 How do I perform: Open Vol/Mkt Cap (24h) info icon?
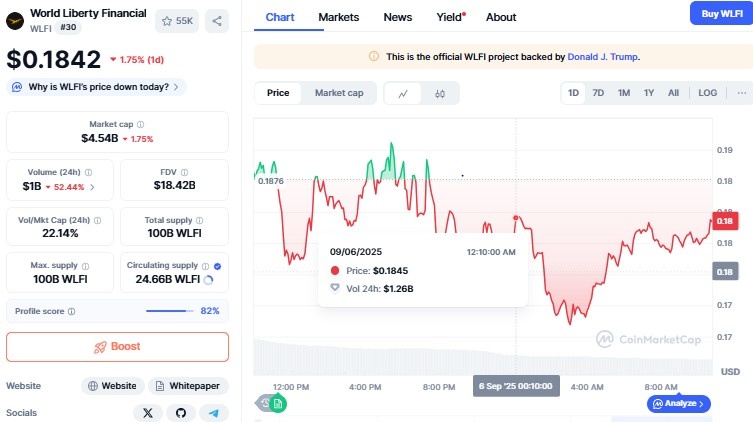97,220
